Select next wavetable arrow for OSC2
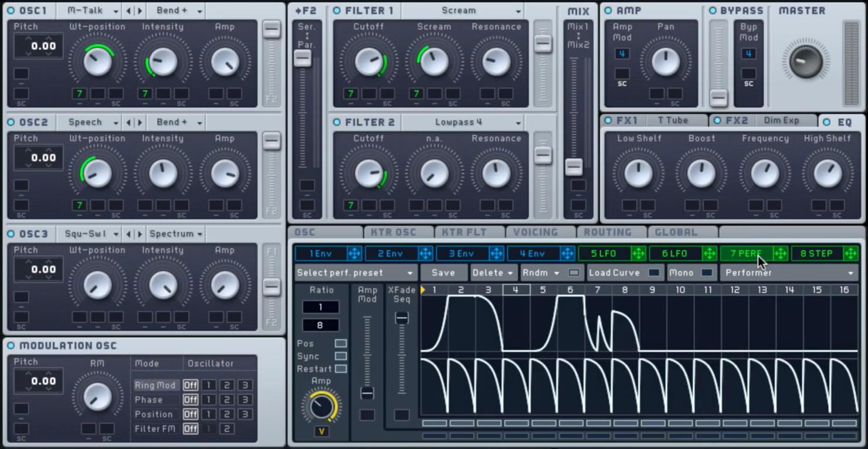 click(x=140, y=123)
